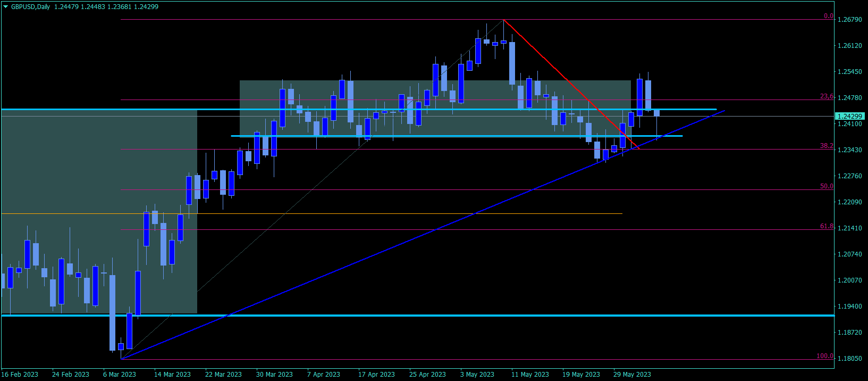Select the cyan horizontal line near 1.19400
The image size is (868, 381).
click(417, 316)
